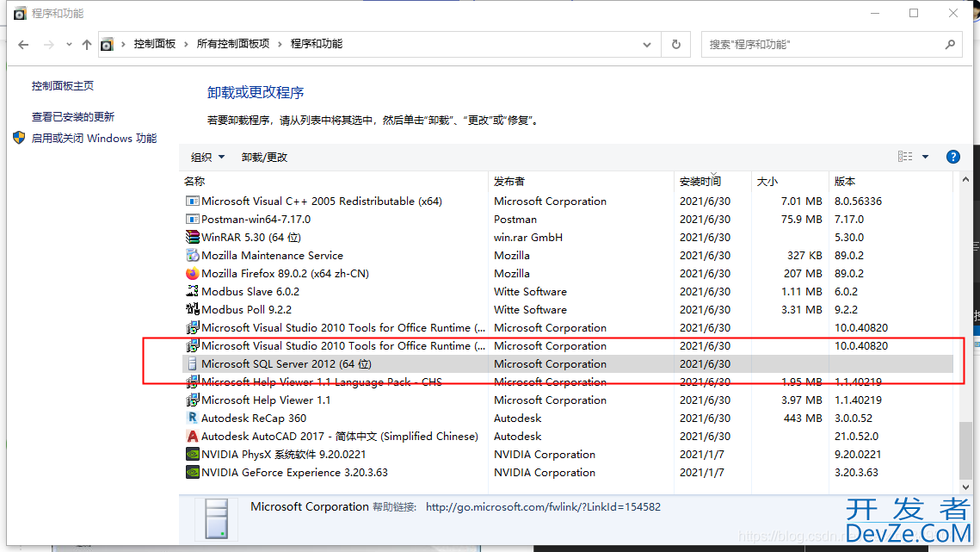Select Mozilla Firefox 89.0.2 (x64 zh-CN)
This screenshot has width=980, height=552.
(x=285, y=274)
